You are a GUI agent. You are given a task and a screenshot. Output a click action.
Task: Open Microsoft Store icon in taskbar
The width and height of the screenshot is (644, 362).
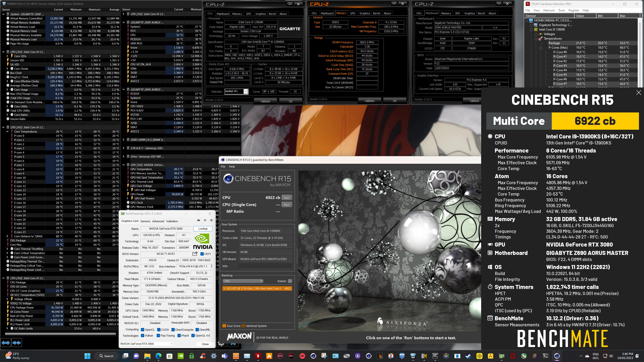tap(170, 356)
